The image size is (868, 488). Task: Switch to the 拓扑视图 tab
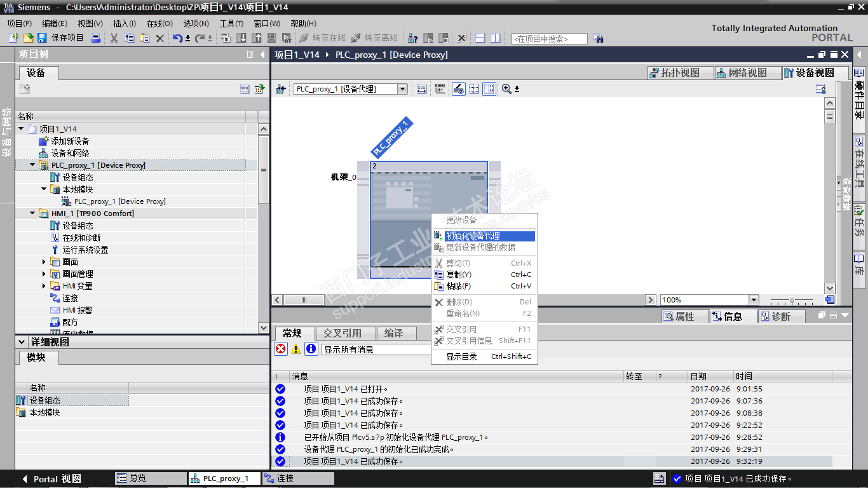pyautogui.click(x=681, y=72)
